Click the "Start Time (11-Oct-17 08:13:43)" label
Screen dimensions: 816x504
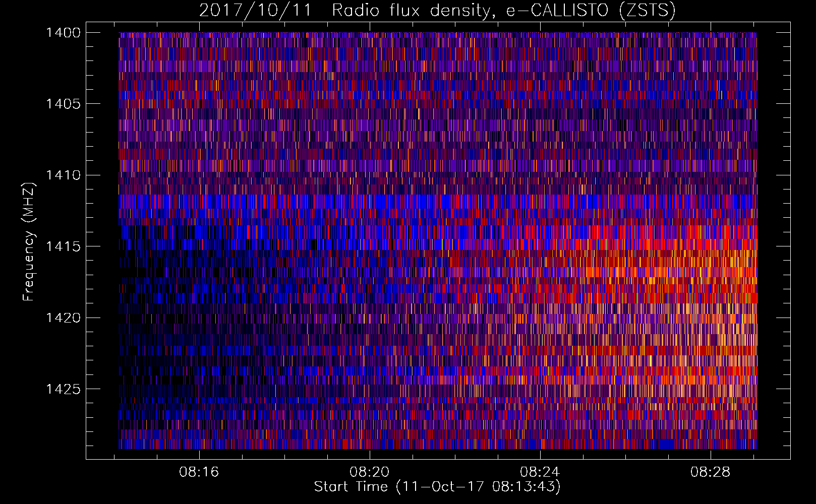pyautogui.click(x=437, y=487)
